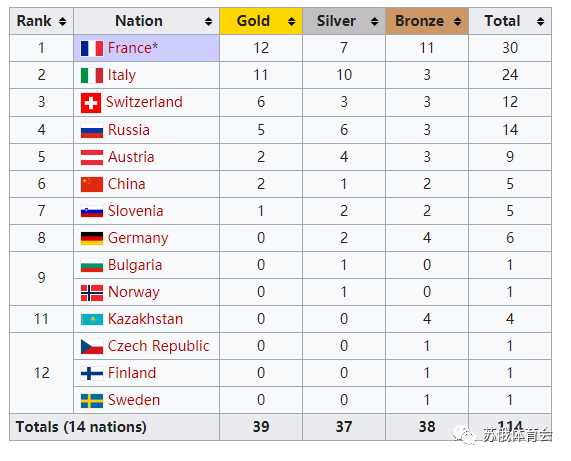Click the Czech Republic flag icon
Screen dimensions: 571x461
92,347
